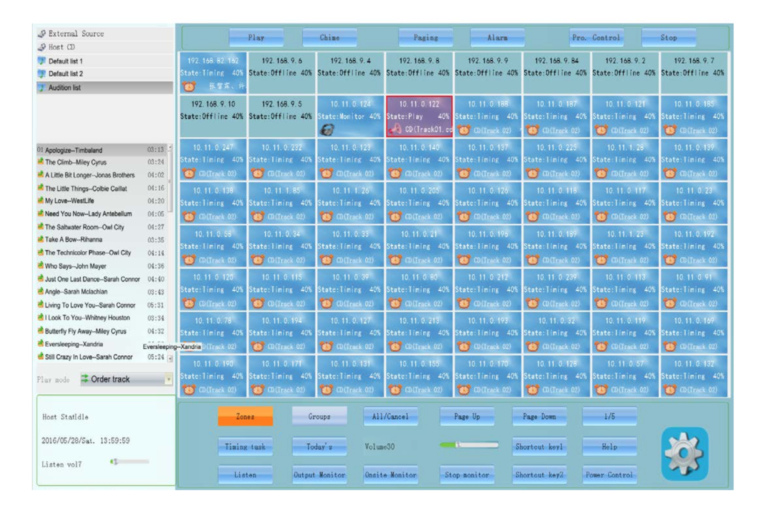Image resolution: width=768 pixels, height=517 pixels.
Task: Select the track The Climb–Miley Cyrus
Action: pos(82,161)
